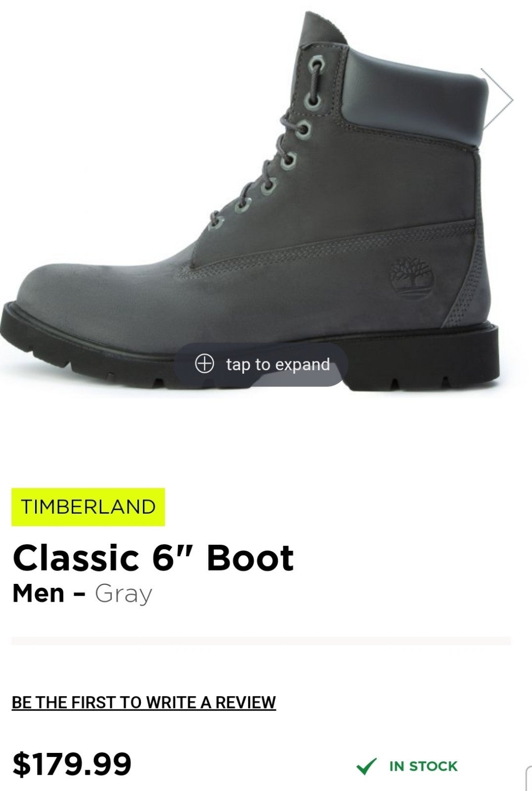Image resolution: width=532 pixels, height=791 pixels.
Task: Click the thin divider line below the title
Action: [261, 641]
